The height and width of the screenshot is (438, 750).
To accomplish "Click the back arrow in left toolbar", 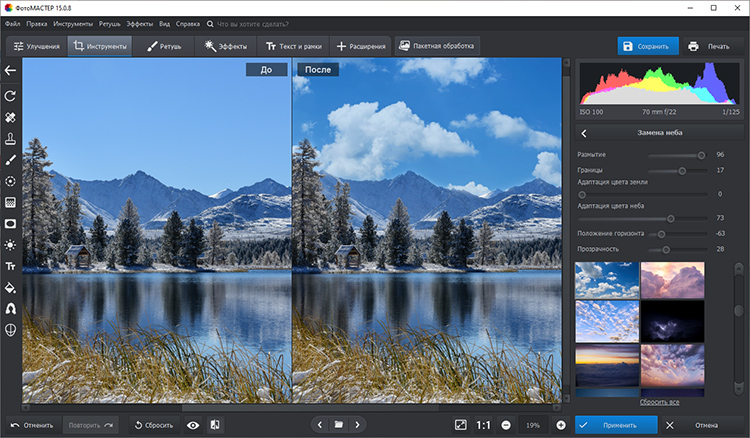I will coord(11,71).
